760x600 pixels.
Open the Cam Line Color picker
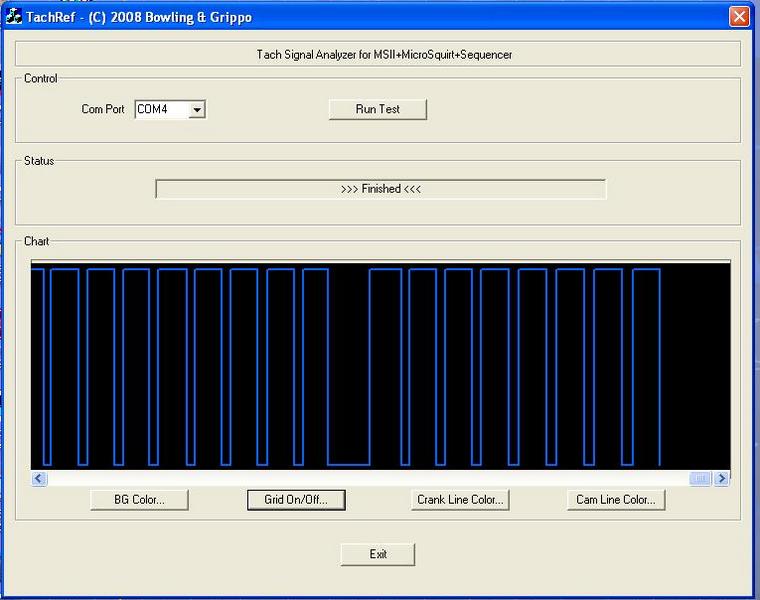616,500
